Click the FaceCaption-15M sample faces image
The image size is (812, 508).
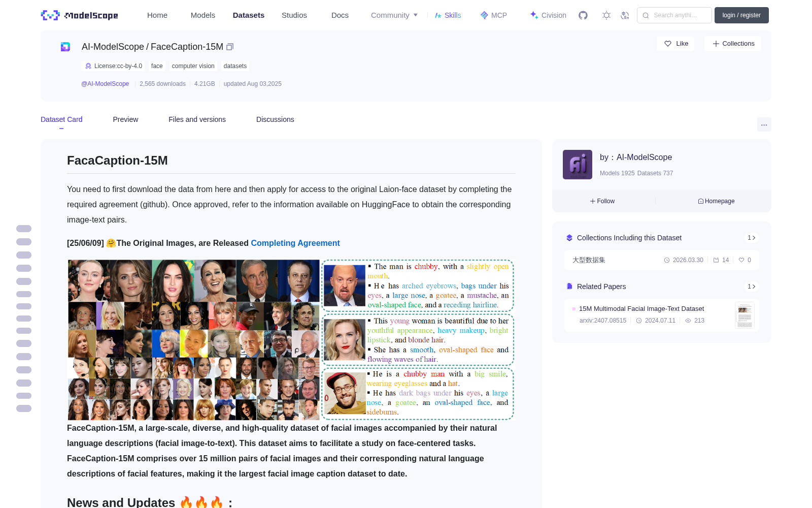pyautogui.click(x=291, y=340)
